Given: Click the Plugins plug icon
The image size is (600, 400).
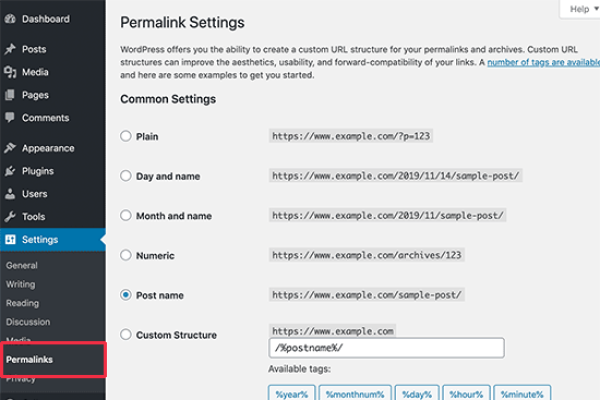Looking at the screenshot, I should click(10, 171).
